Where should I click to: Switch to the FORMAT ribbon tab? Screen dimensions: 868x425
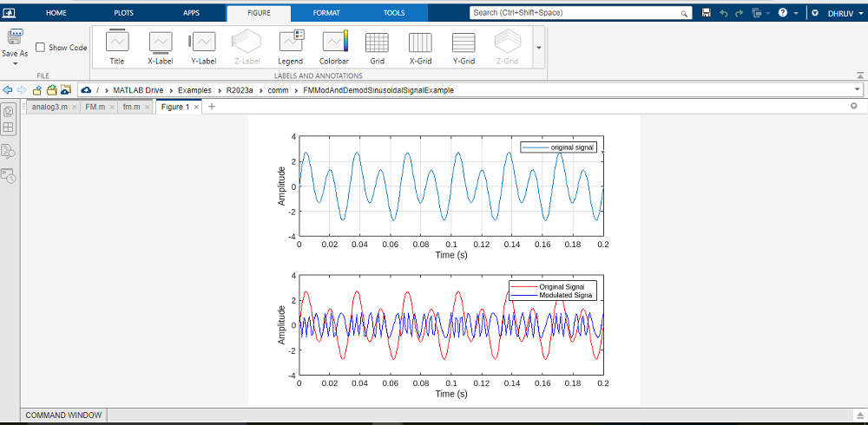[326, 13]
